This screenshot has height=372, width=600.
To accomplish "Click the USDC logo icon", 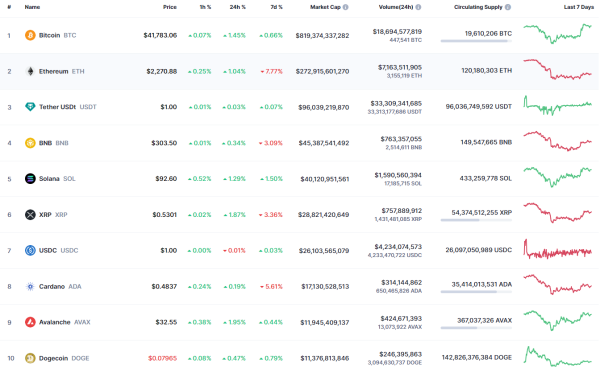I will pos(30,250).
